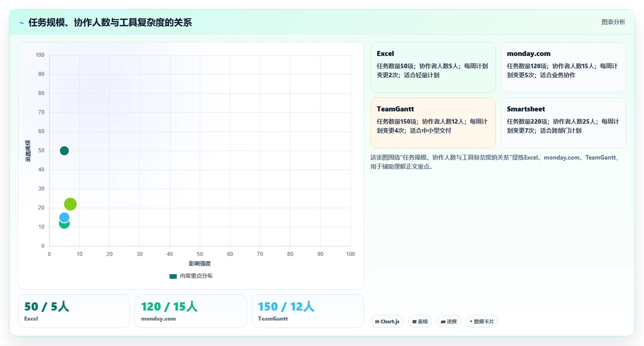This screenshot has width=644, height=346.
Task: Click the lime green bubble on chart
Action: 70,204
